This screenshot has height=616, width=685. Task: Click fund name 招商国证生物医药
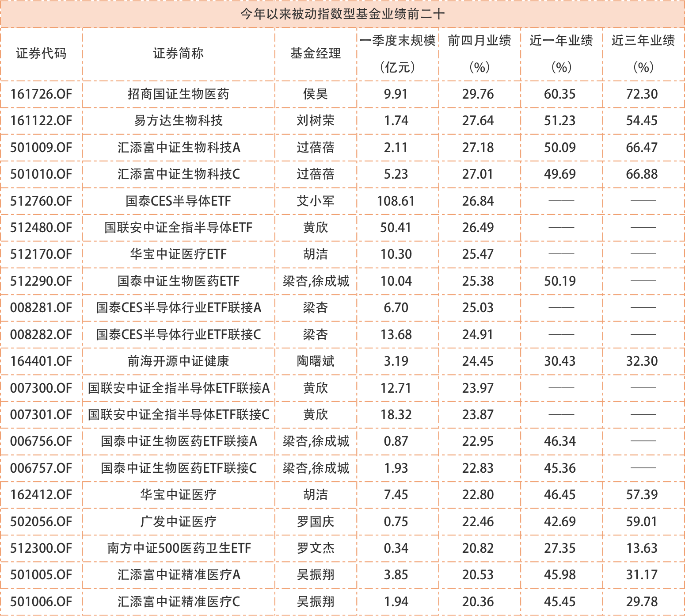click(178, 94)
